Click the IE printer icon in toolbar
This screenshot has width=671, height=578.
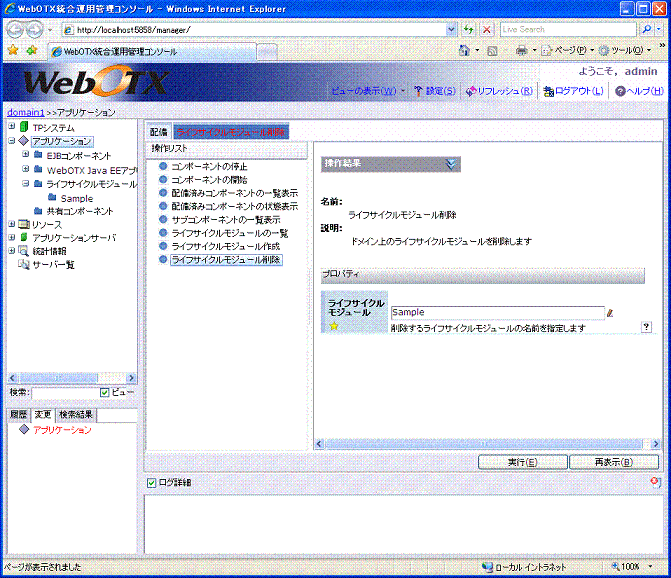[x=520, y=49]
